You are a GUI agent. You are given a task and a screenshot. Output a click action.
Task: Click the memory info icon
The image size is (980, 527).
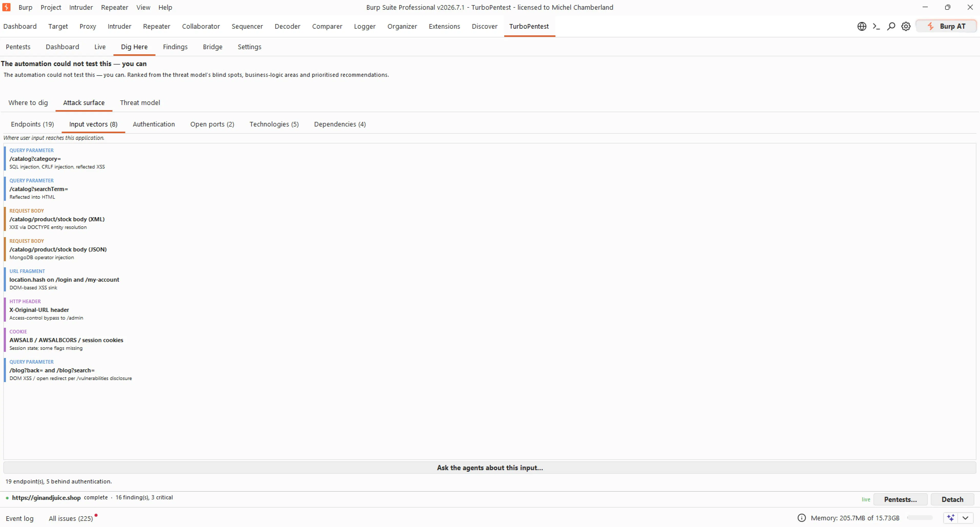point(802,518)
